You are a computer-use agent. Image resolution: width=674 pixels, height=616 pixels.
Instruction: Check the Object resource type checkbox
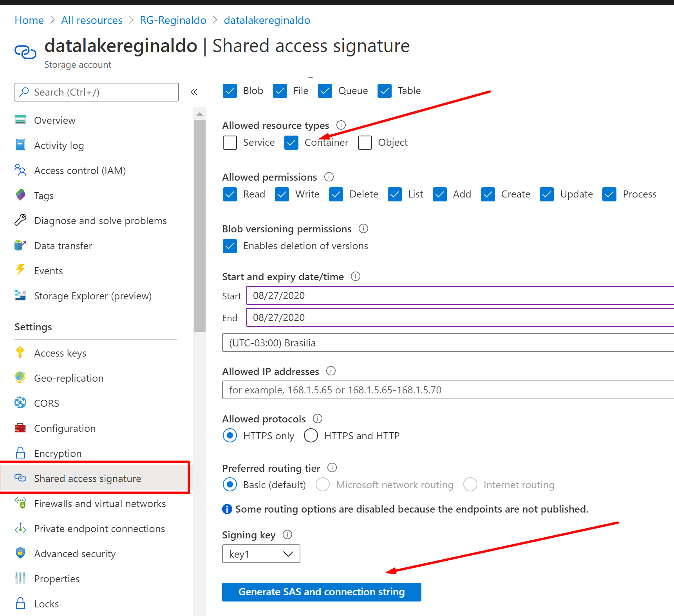tap(365, 143)
